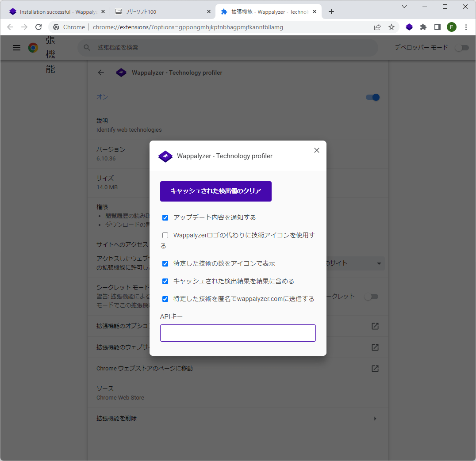Click Wappalyzer - Technology profiler dialog title
The image size is (476, 461).
(225, 156)
